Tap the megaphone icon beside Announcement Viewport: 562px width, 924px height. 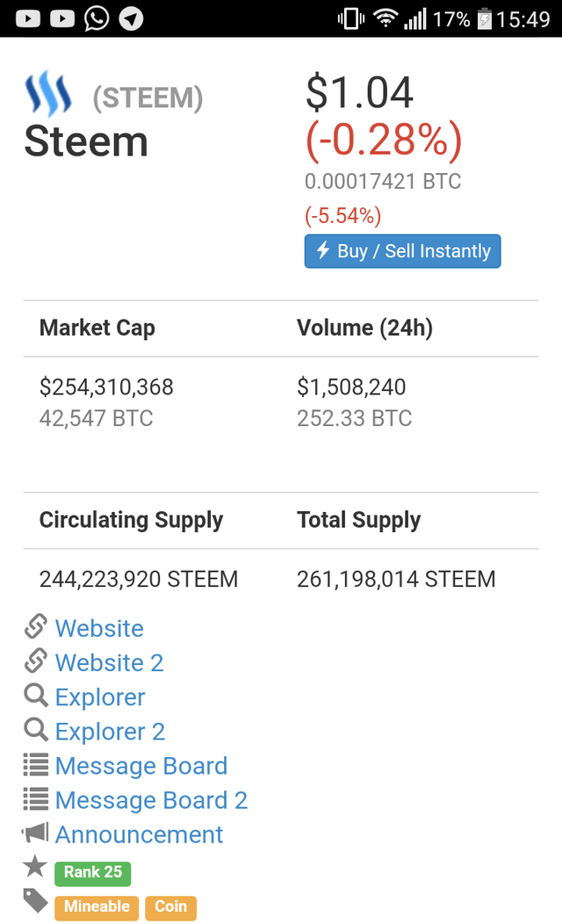[x=36, y=833]
